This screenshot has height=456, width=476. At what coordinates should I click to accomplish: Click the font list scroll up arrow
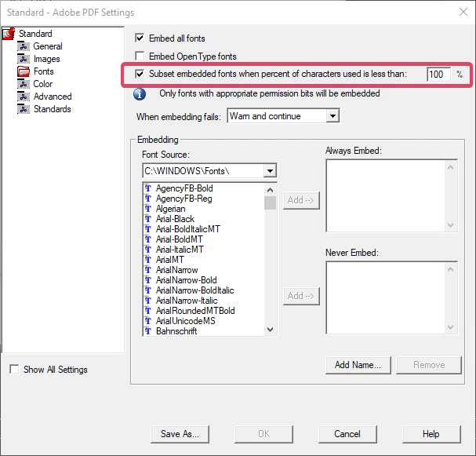click(x=270, y=191)
